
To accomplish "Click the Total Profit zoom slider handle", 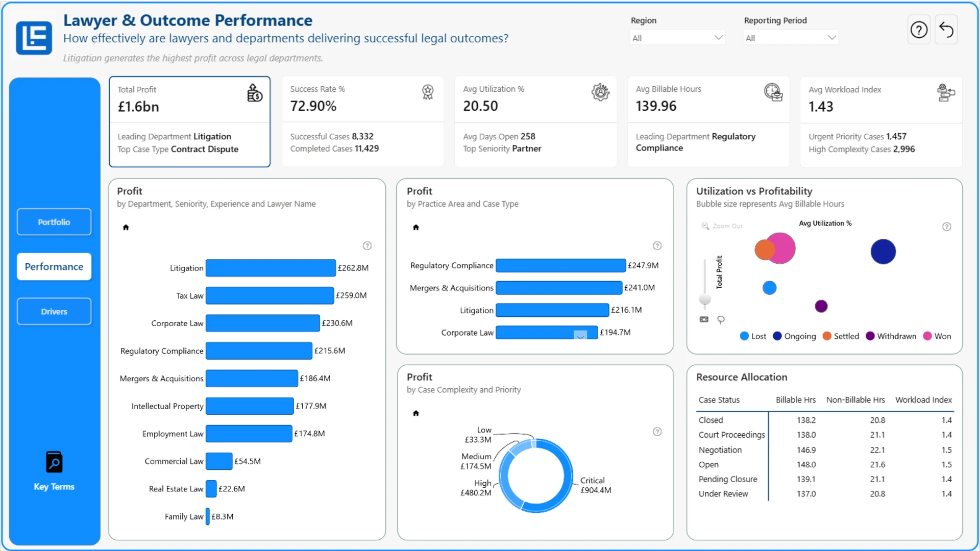I will click(x=705, y=299).
